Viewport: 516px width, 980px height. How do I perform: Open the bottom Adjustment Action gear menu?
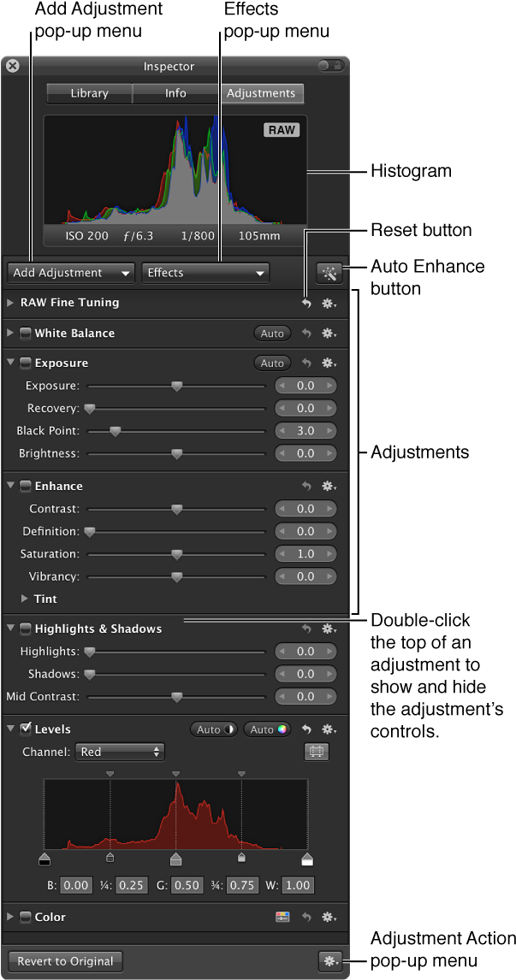click(329, 961)
